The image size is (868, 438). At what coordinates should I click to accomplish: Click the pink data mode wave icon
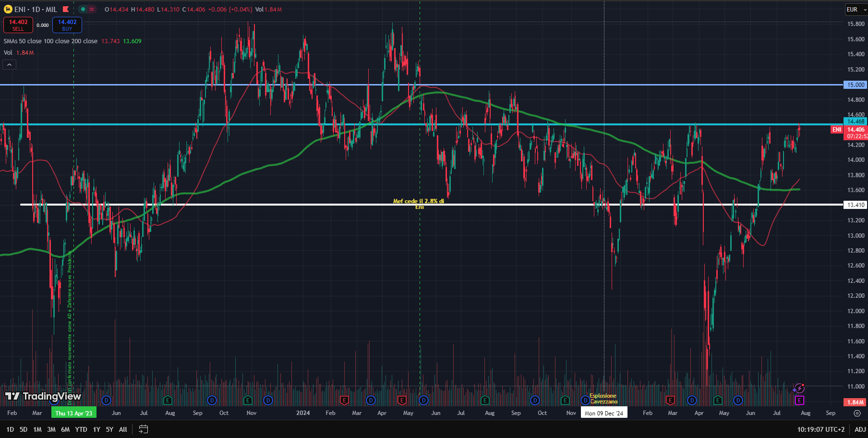coord(92,9)
